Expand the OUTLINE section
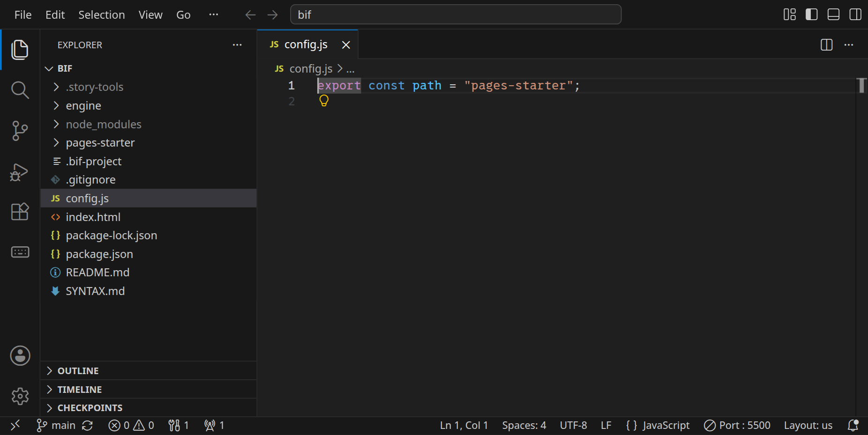 (149, 371)
